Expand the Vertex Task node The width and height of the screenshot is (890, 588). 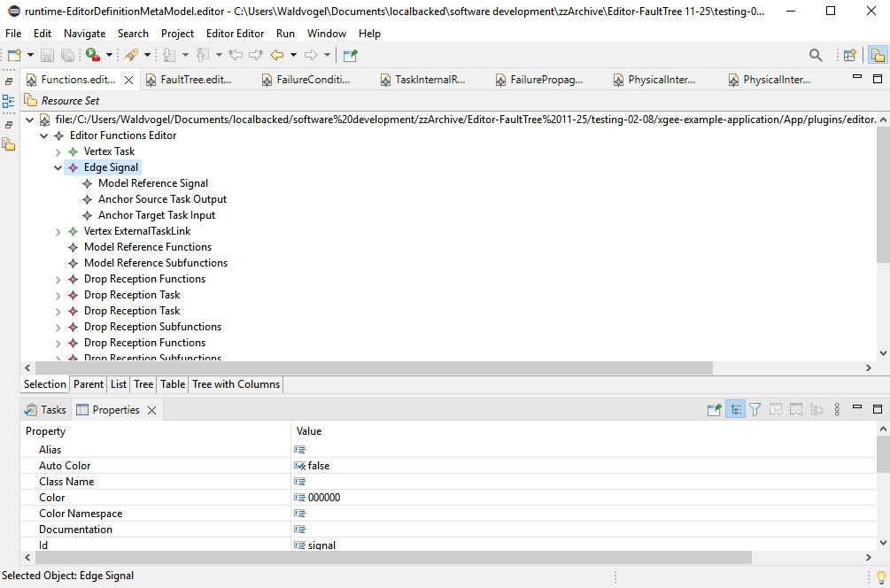pos(58,152)
